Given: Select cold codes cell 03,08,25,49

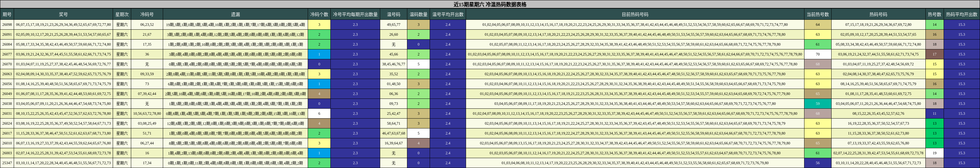Looking at the screenshot, I should pyautogui.click(x=147, y=124).
